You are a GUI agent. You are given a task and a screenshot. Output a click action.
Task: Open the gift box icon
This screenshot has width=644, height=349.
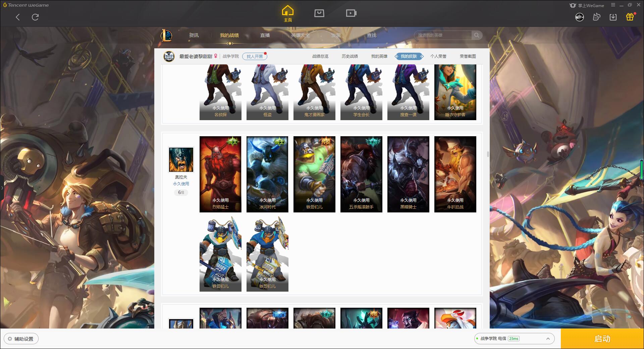pos(630,17)
